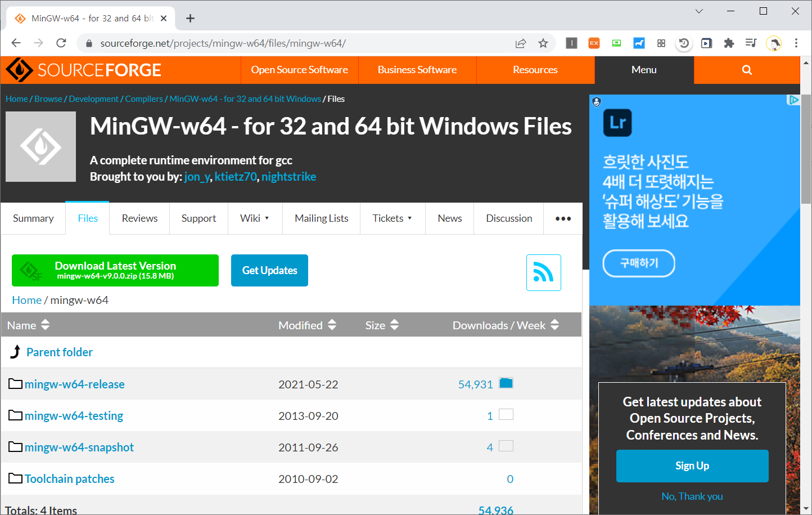
Task: Click the Home link above file list
Action: (x=27, y=300)
